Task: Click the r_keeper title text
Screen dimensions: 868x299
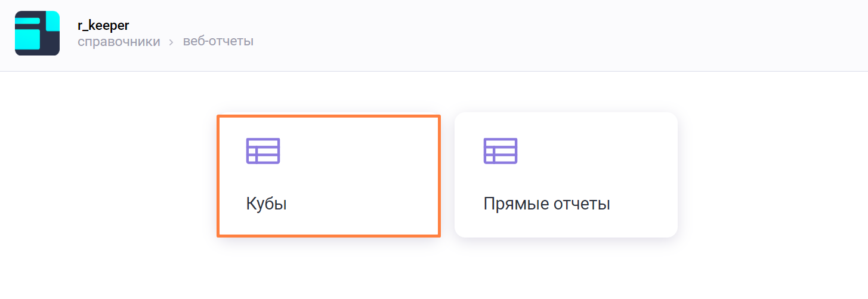Action: [x=103, y=25]
